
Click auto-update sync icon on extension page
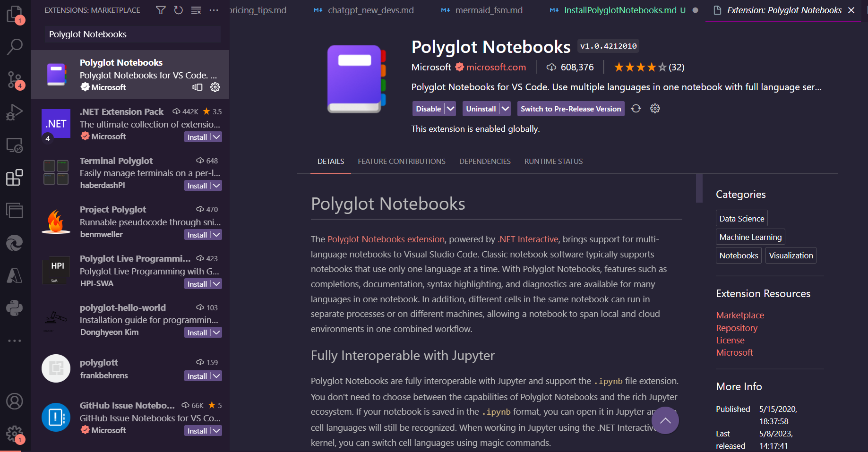[x=636, y=109]
